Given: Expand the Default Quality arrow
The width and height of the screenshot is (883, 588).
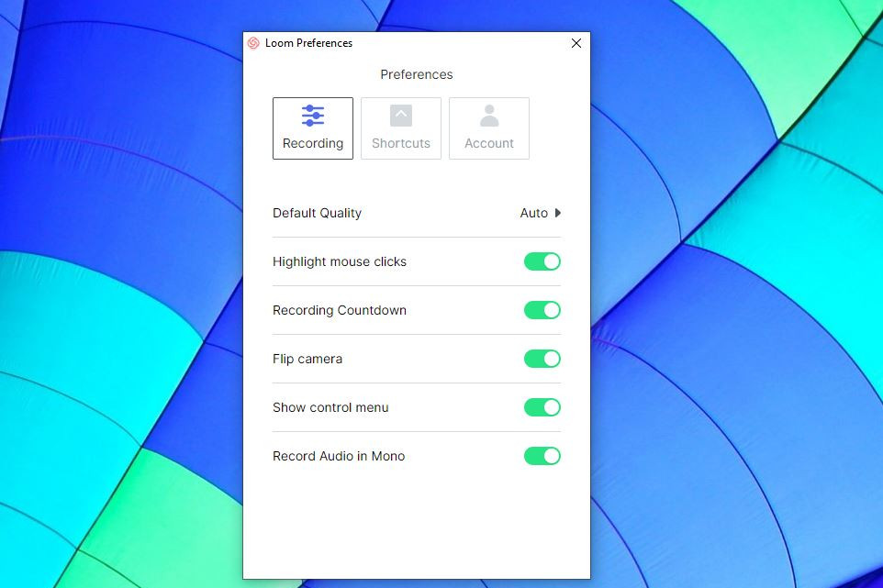Looking at the screenshot, I should (x=558, y=213).
